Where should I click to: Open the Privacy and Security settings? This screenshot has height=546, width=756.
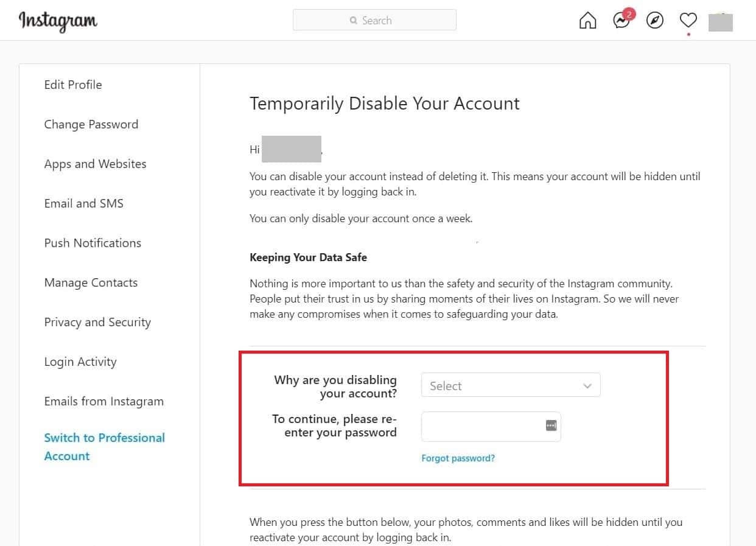97,322
